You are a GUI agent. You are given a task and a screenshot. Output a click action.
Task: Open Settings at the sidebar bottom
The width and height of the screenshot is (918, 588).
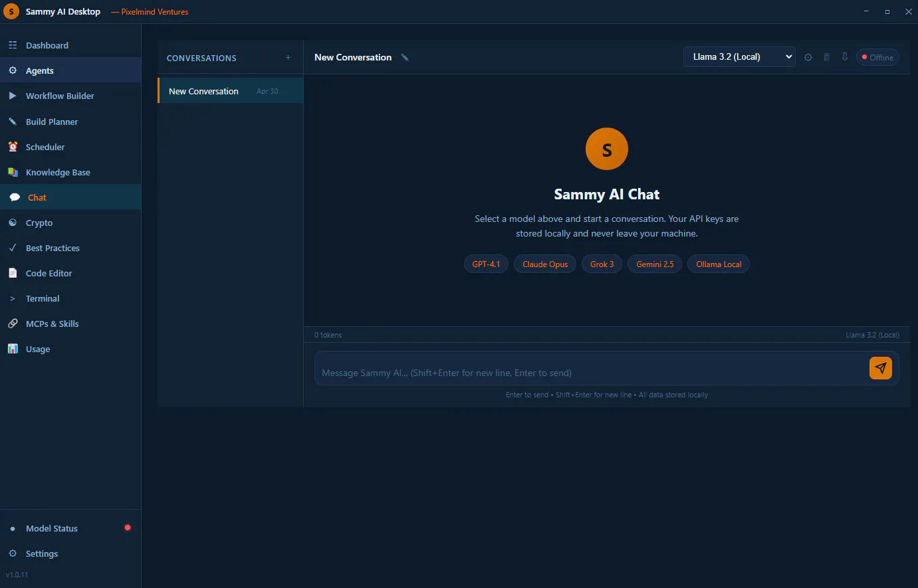[70, 553]
